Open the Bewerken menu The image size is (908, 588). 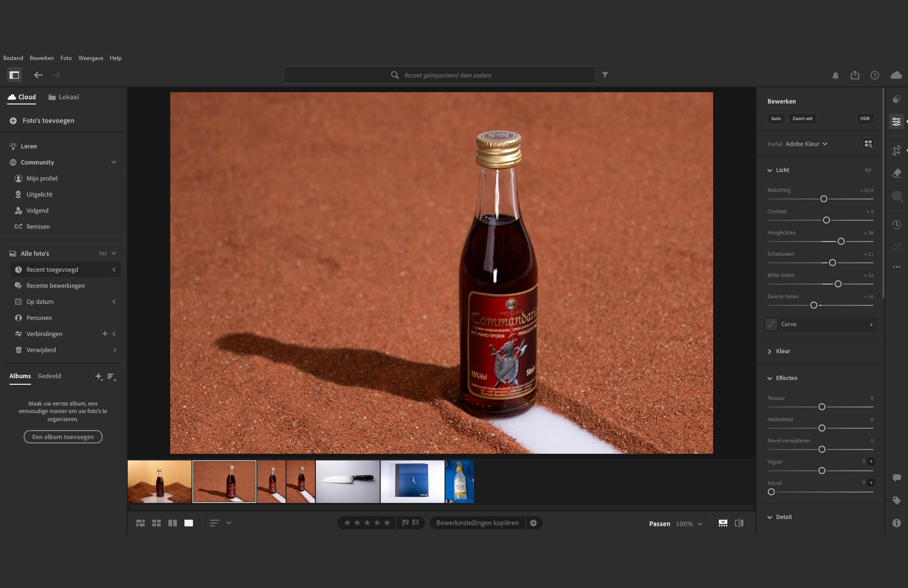point(42,58)
